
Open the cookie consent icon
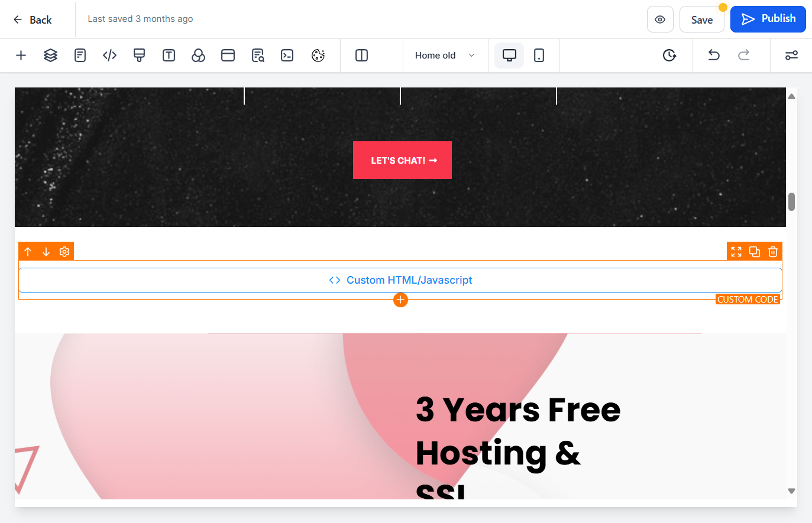[x=318, y=56]
